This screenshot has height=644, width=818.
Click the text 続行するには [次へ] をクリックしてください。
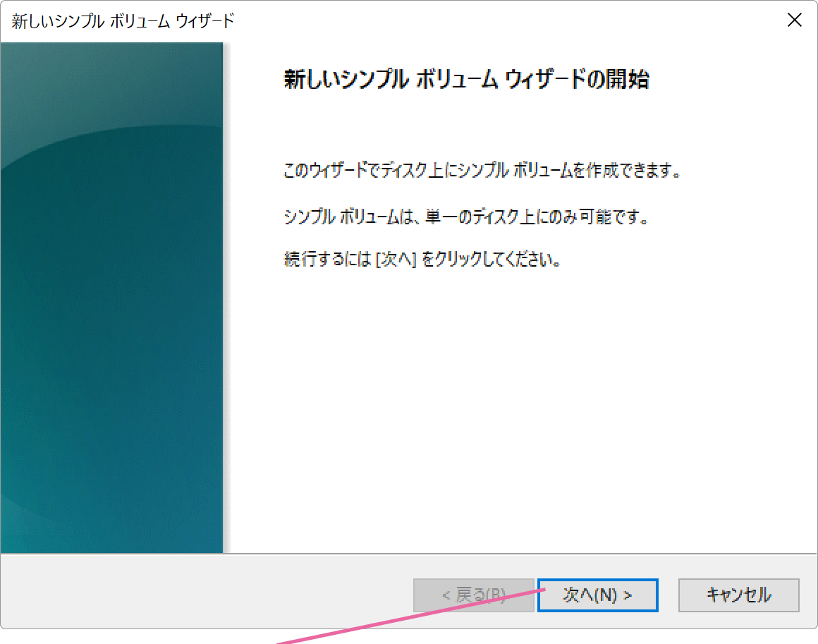point(422,259)
